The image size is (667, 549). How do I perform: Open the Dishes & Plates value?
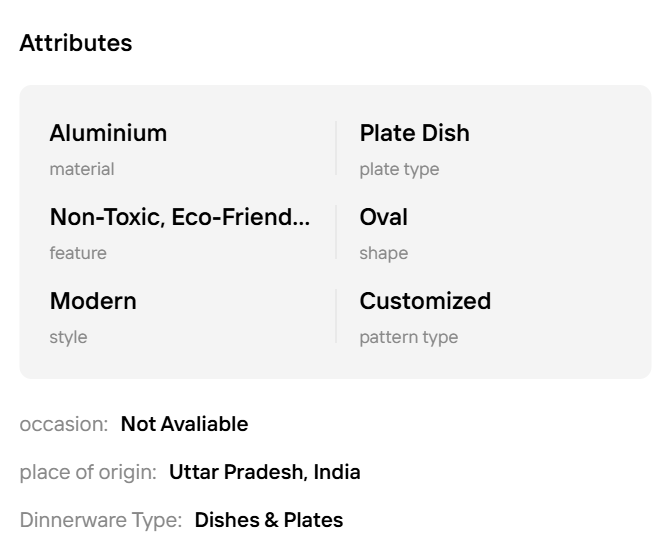coord(269,520)
